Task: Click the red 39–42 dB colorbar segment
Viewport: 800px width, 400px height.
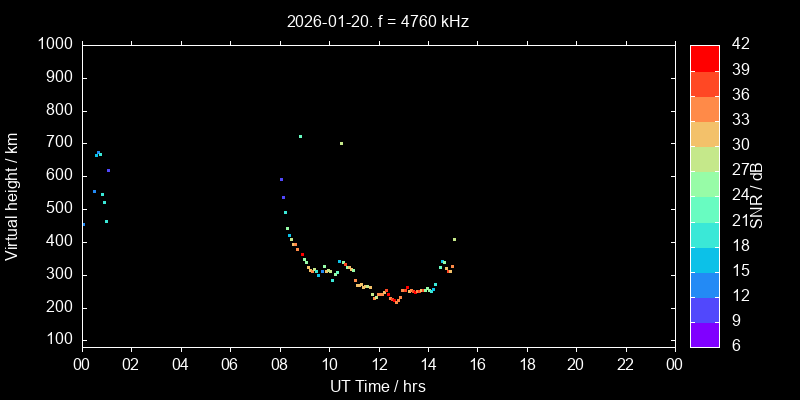Action: (x=704, y=58)
